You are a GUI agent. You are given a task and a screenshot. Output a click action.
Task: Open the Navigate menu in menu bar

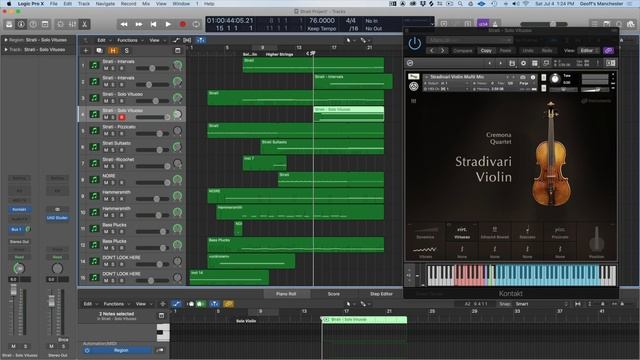[105, 4]
